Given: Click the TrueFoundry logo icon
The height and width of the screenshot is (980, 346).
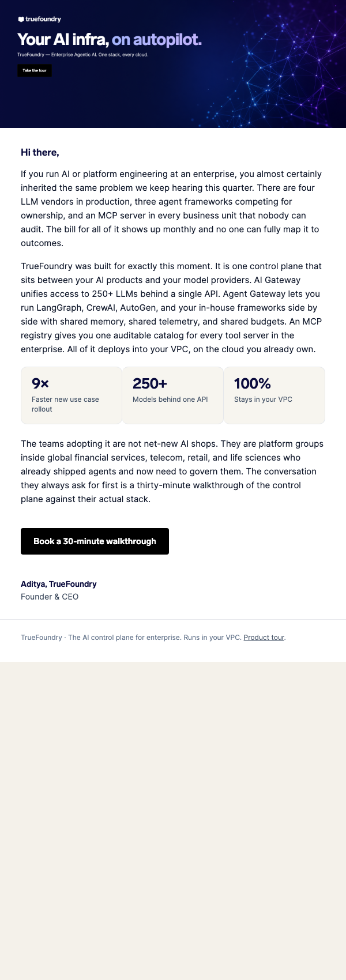Looking at the screenshot, I should tap(21, 19).
